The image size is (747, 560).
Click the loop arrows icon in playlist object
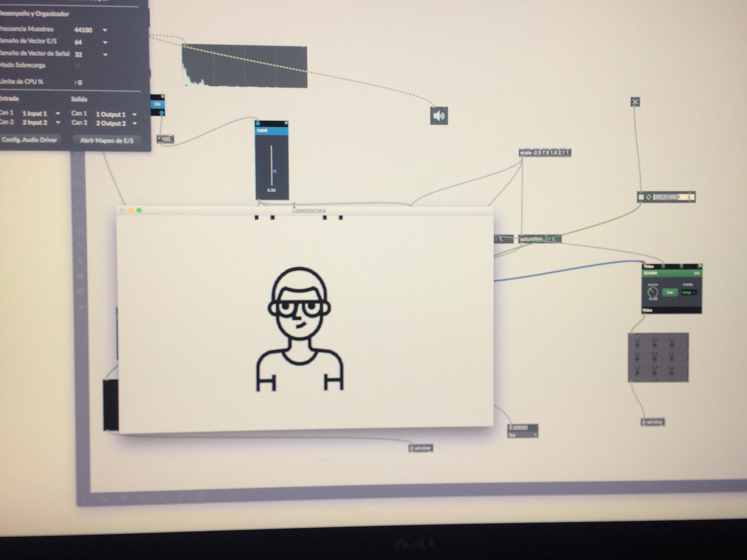tap(648, 197)
